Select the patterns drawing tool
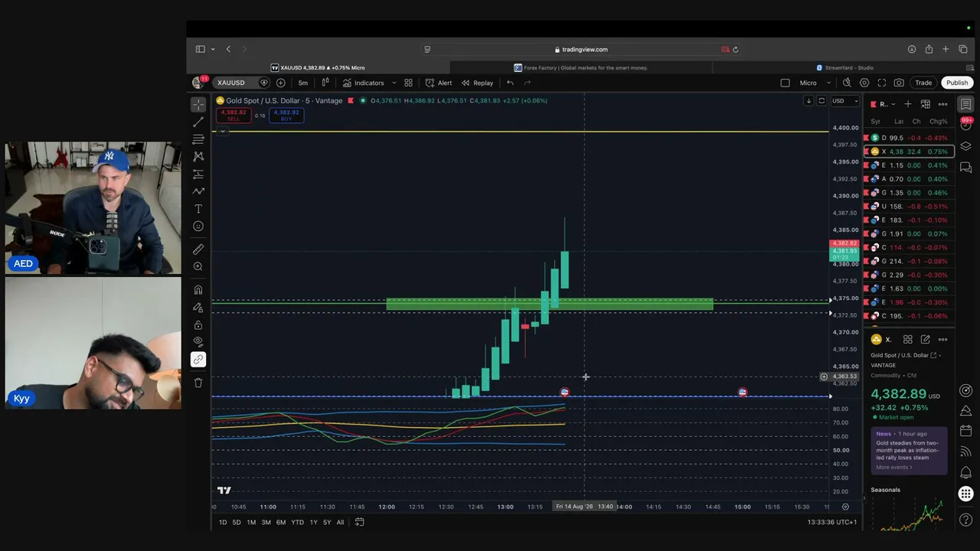980x551 pixels. (198, 156)
